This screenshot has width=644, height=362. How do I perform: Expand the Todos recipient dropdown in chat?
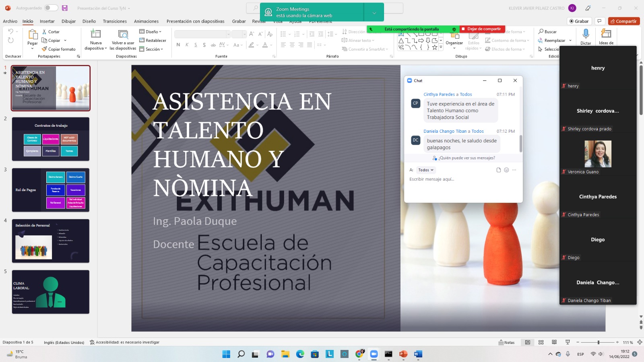click(425, 170)
